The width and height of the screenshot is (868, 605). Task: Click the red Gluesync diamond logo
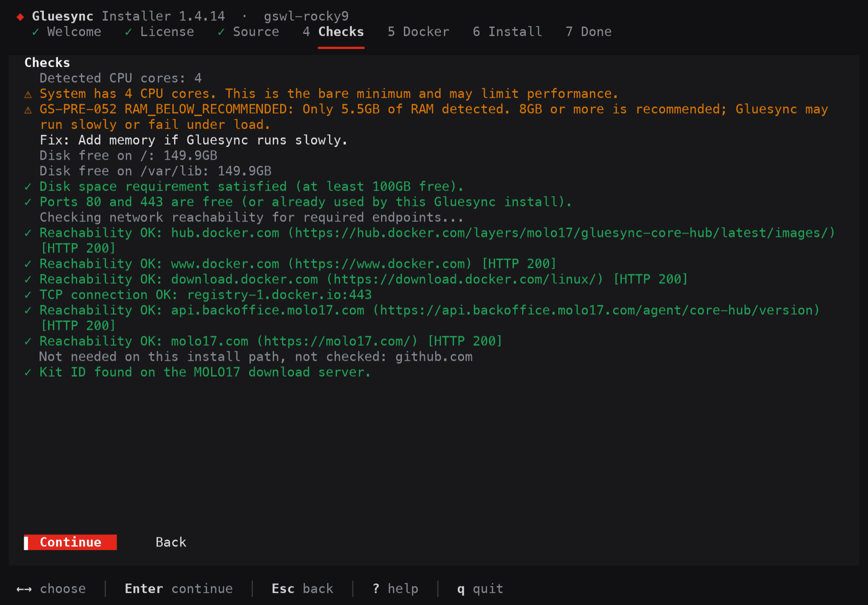pyautogui.click(x=20, y=17)
